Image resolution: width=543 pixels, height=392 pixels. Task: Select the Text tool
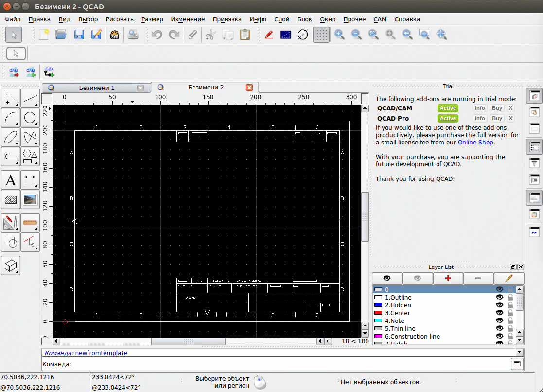pos(11,180)
